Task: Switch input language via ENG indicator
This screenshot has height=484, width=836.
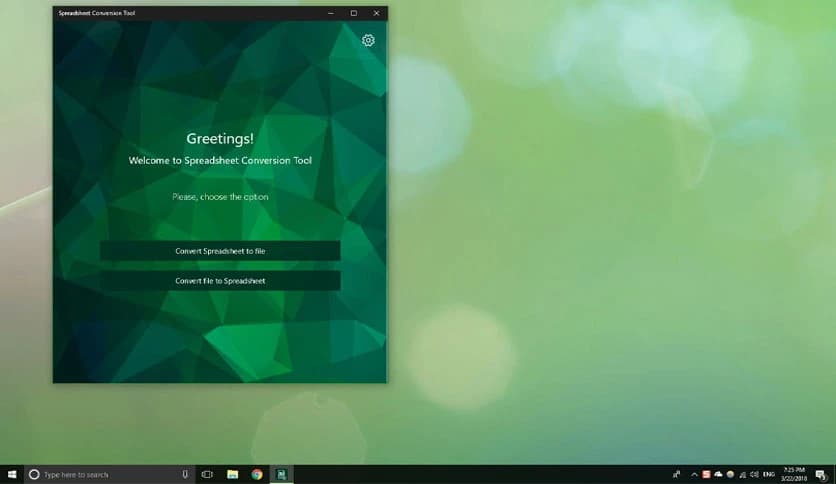Action: 769,474
